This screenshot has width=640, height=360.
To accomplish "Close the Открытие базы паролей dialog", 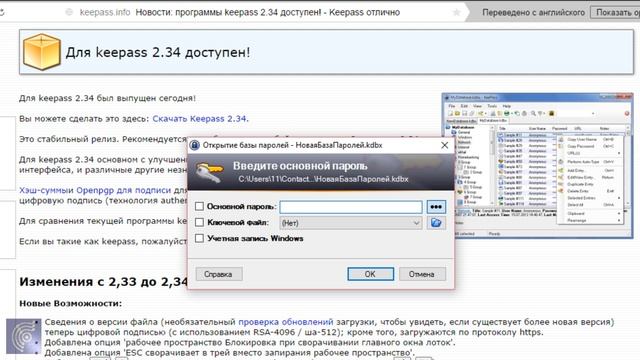I will [444, 145].
